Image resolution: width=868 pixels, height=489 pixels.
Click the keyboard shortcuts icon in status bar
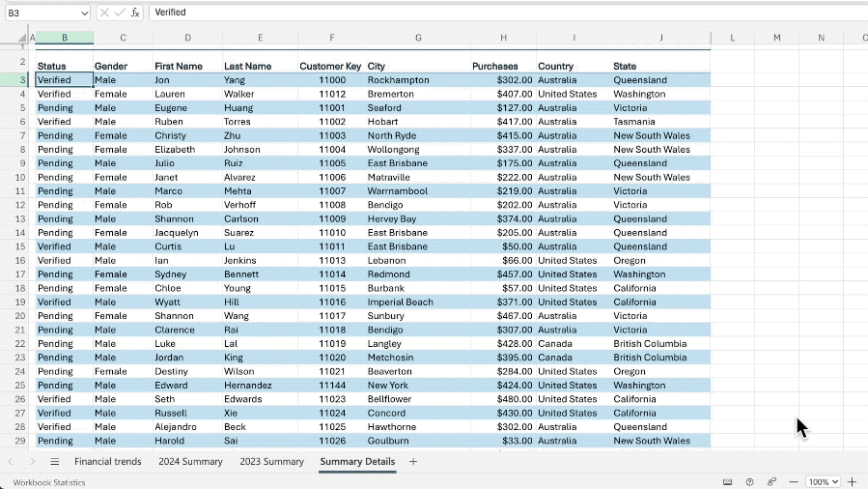727,482
